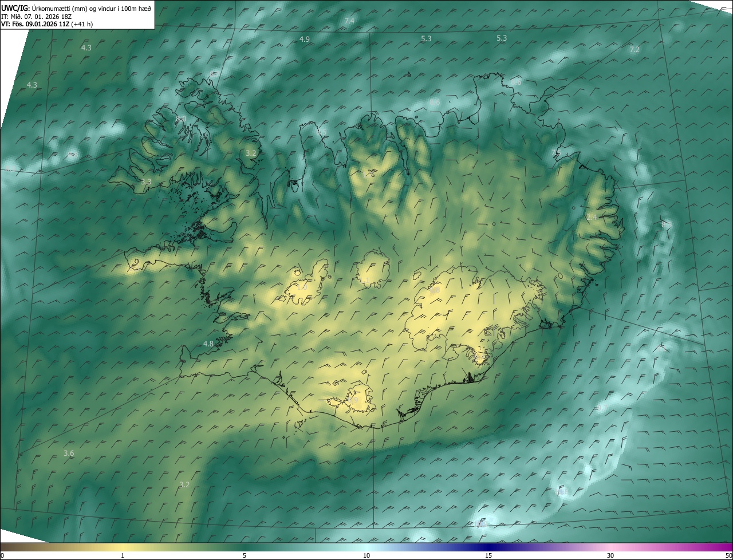The width and height of the screenshot is (733, 560).
Task: Click the map value label '3.6'
Action: pos(69,453)
